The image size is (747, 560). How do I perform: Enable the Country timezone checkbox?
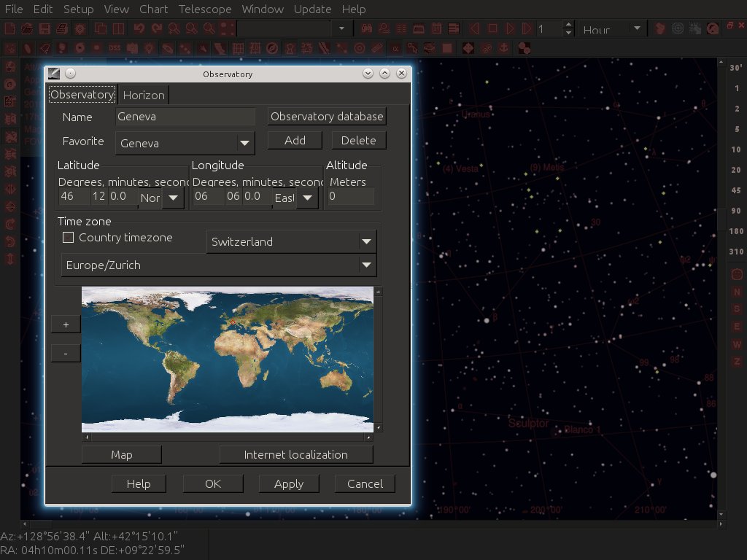tap(68, 237)
